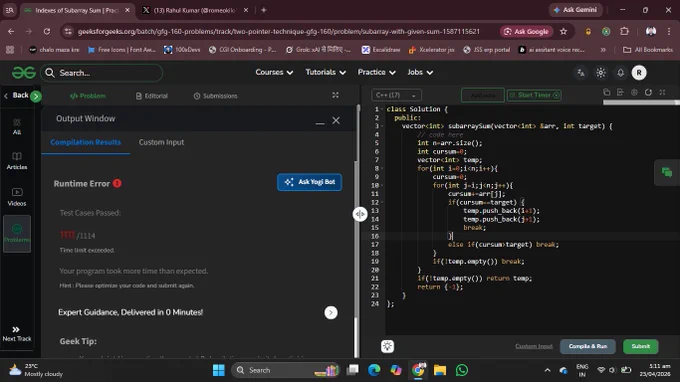Viewport: 680px width, 382px height.
Task: Open the Practice dropdown menu
Action: point(376,72)
